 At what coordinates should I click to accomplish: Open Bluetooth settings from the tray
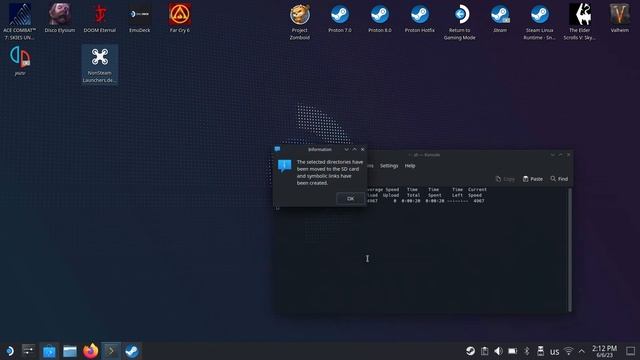click(x=527, y=351)
